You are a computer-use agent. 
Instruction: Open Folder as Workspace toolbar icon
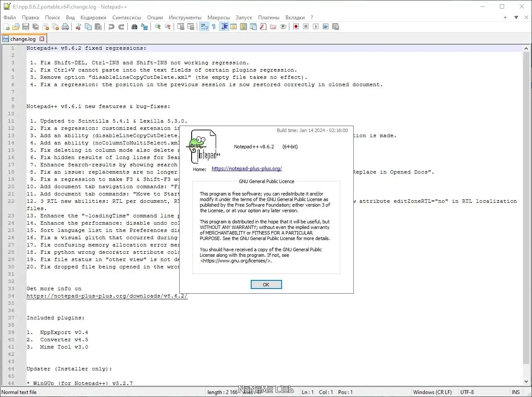click(273, 27)
